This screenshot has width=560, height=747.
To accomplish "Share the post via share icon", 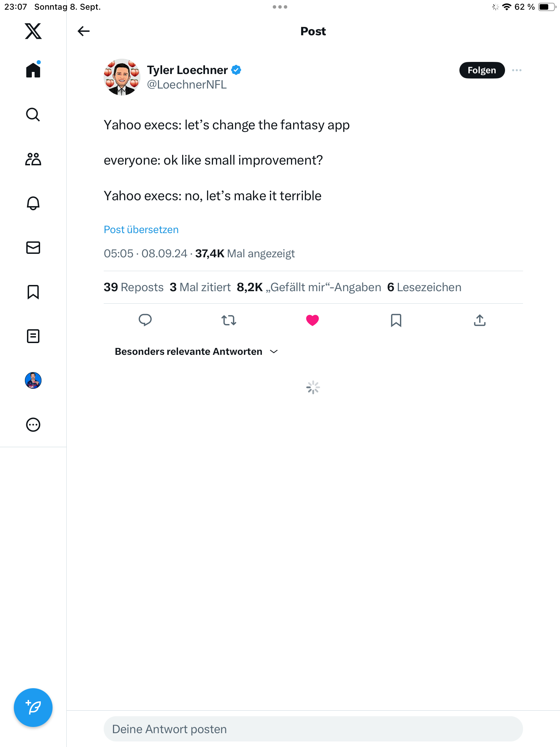I will point(480,320).
